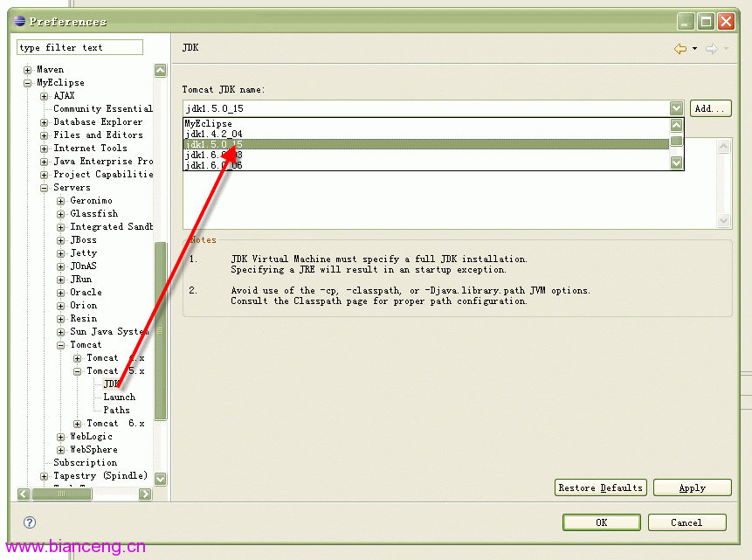Expand the Geronimo server node
Screen dimensions: 752x560
click(61, 201)
